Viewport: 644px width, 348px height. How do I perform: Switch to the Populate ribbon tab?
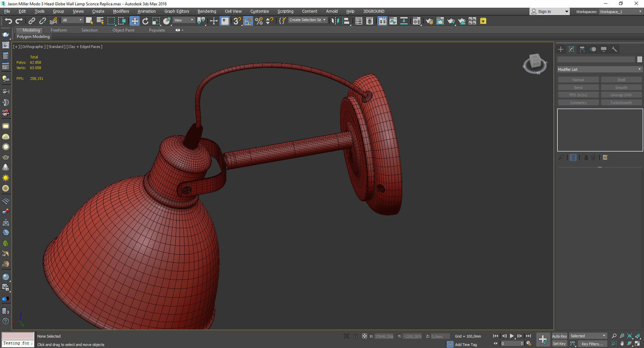(x=157, y=30)
